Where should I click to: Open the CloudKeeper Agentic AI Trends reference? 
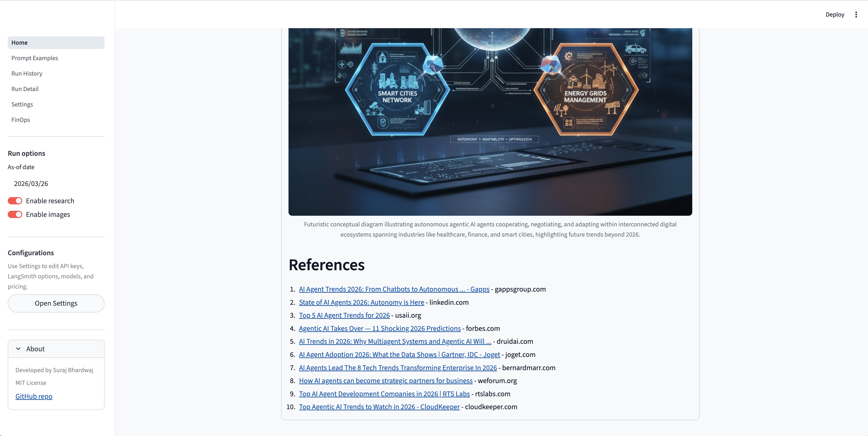[379, 407]
